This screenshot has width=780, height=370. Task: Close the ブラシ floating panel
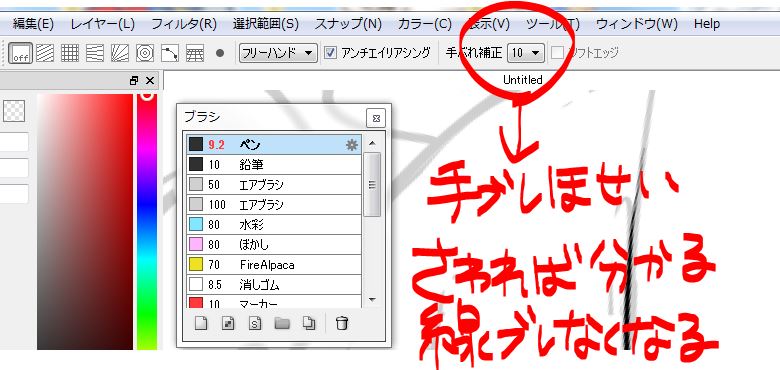point(376,118)
